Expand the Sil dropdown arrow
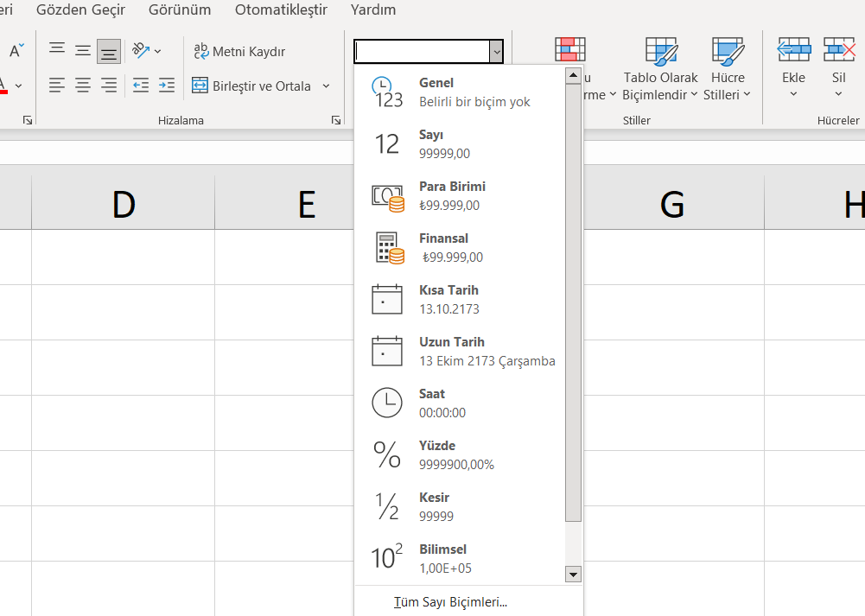The height and width of the screenshot is (616, 865). pyautogui.click(x=838, y=94)
